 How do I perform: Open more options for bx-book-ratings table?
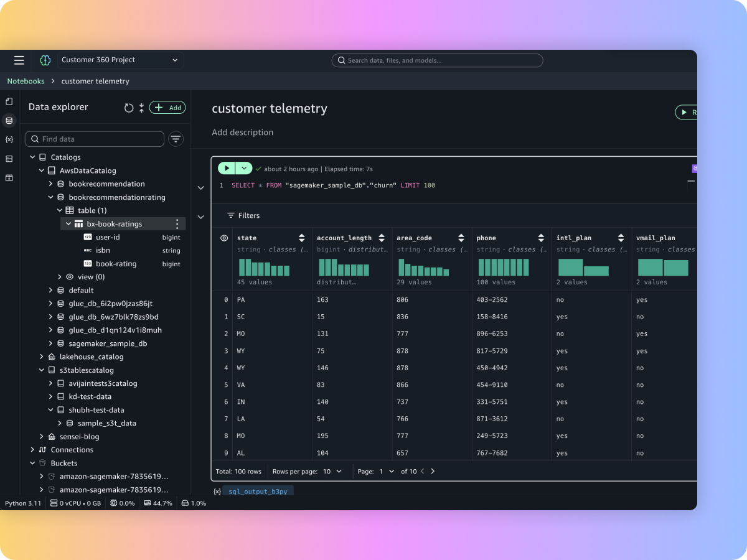[x=177, y=224]
